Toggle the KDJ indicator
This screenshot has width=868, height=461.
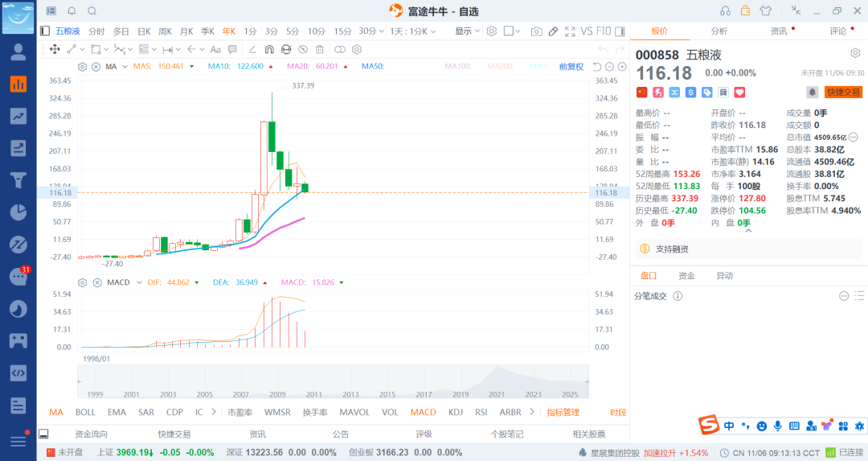[456, 412]
